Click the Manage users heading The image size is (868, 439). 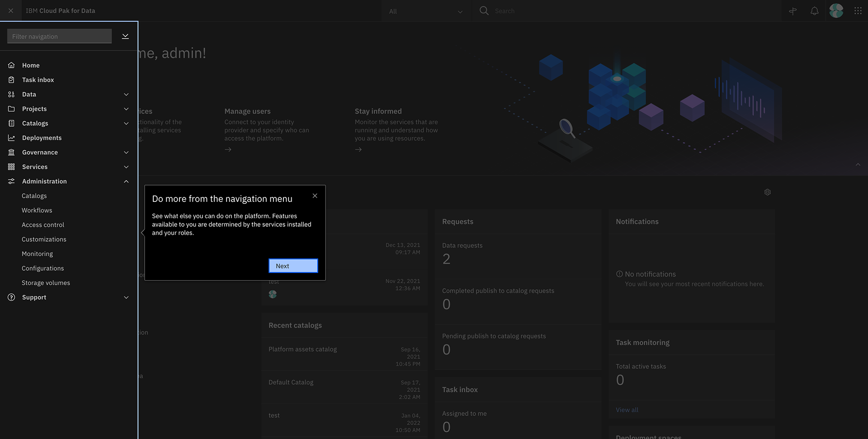click(247, 111)
